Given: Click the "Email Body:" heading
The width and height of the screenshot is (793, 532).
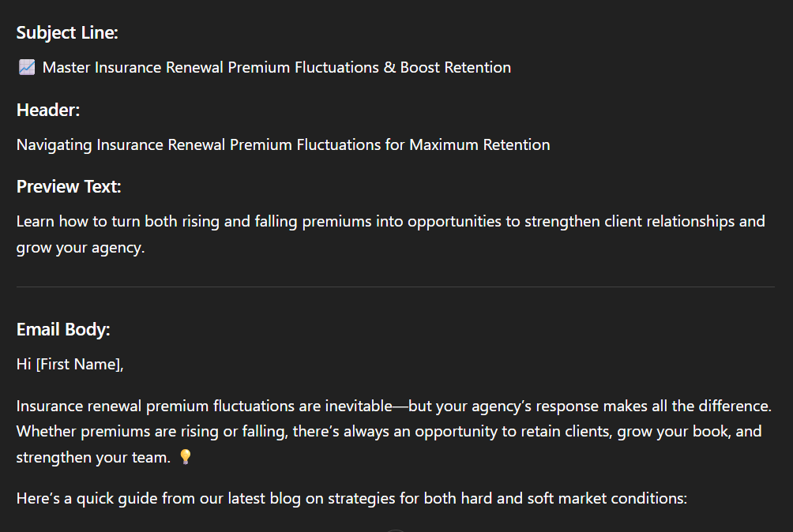Looking at the screenshot, I should [x=63, y=330].
